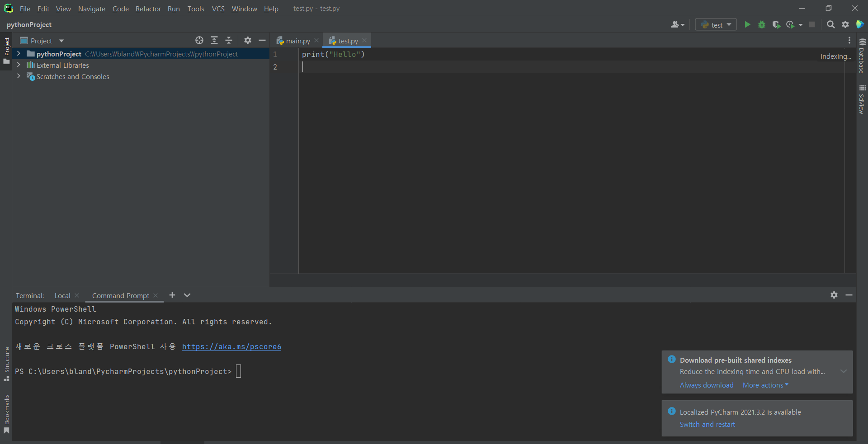This screenshot has width=868, height=444.
Task: Run with coverage shield icon
Action: coord(776,25)
